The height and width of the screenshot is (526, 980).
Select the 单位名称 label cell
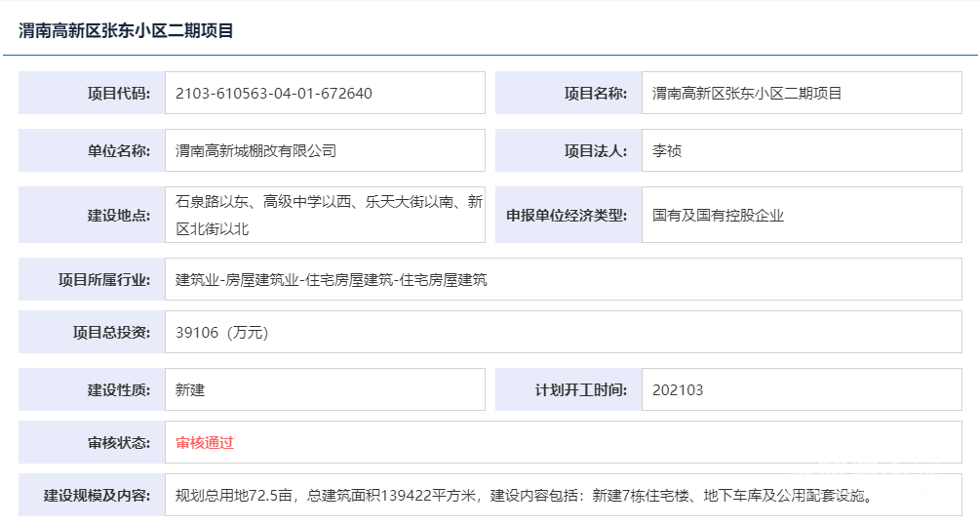[x=93, y=151]
